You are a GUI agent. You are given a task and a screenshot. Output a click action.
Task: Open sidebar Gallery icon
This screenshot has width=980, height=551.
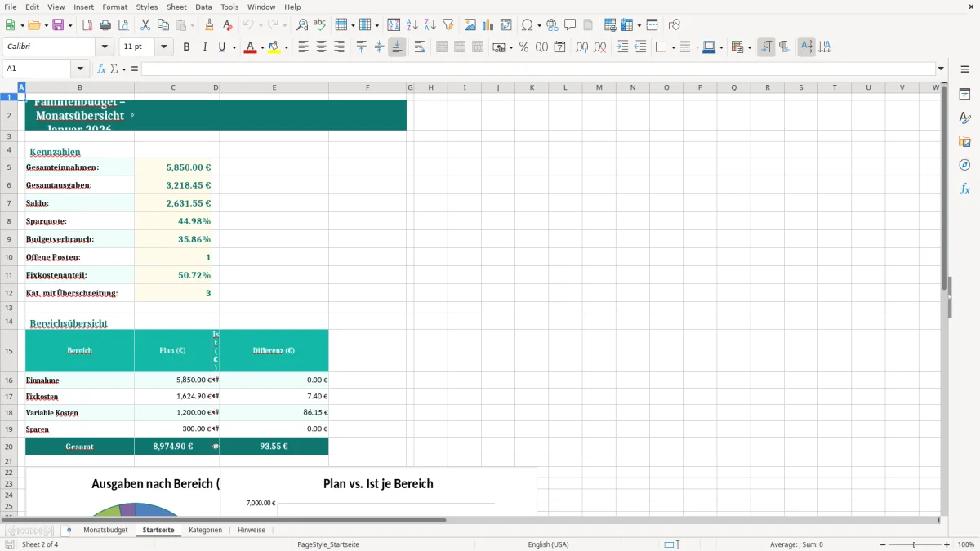click(x=964, y=141)
